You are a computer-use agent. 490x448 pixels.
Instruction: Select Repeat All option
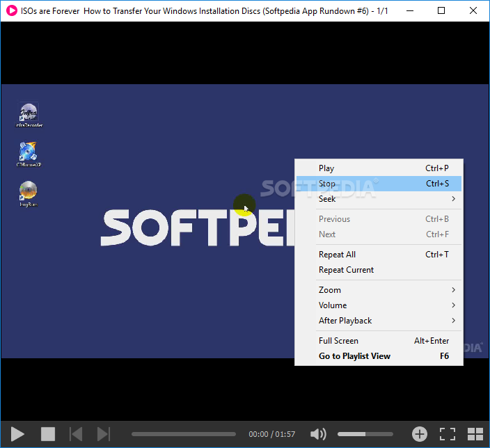tap(379, 255)
